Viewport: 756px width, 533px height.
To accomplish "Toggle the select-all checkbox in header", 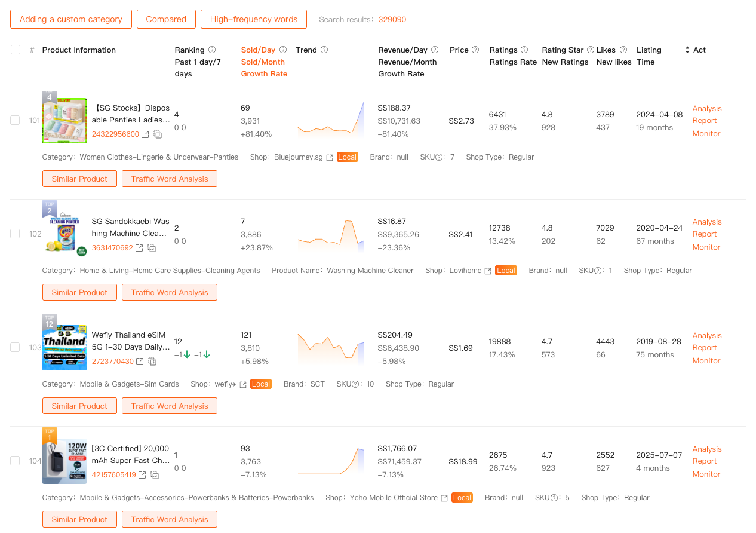I will [16, 50].
